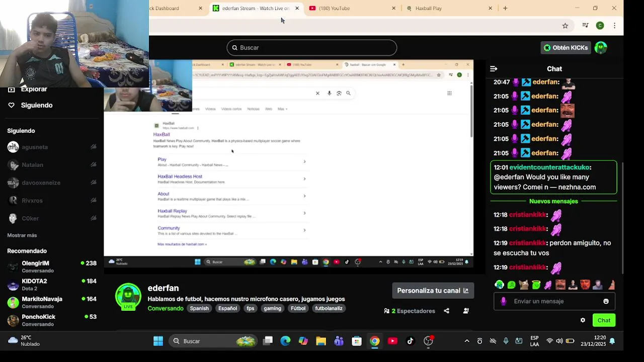This screenshot has width=644, height=362.
Task: Click Windows taskbar Buscar search box
Action: [213, 341]
